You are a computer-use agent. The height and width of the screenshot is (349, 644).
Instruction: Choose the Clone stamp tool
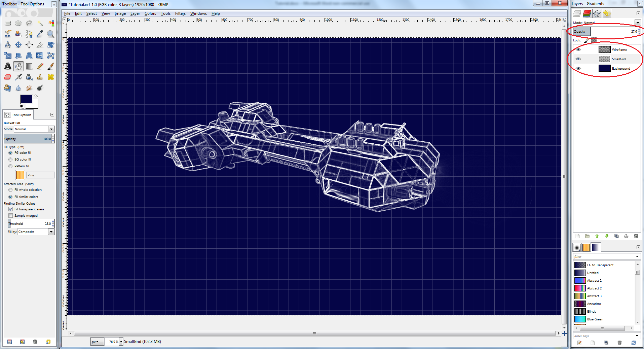40,77
